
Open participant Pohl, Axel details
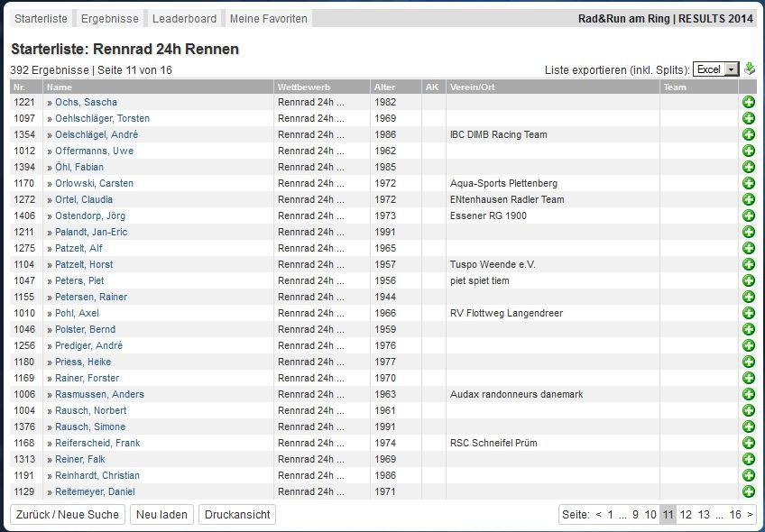[x=77, y=313]
